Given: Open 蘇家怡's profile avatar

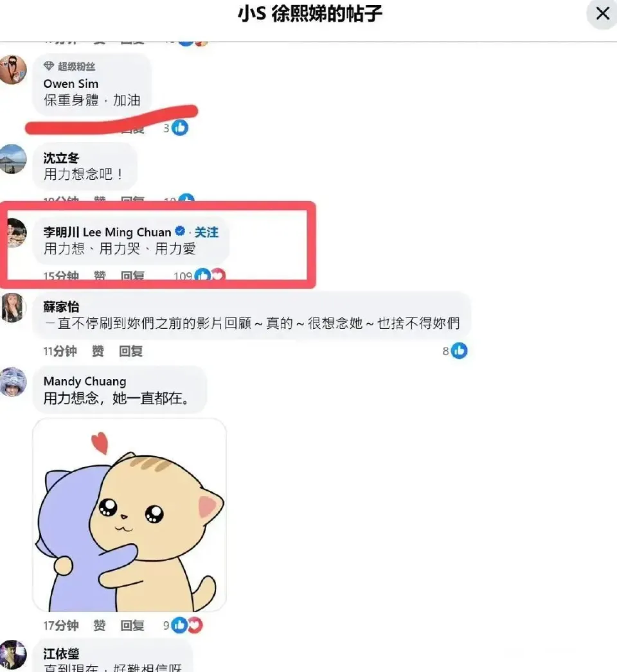Looking at the screenshot, I should point(13,307).
